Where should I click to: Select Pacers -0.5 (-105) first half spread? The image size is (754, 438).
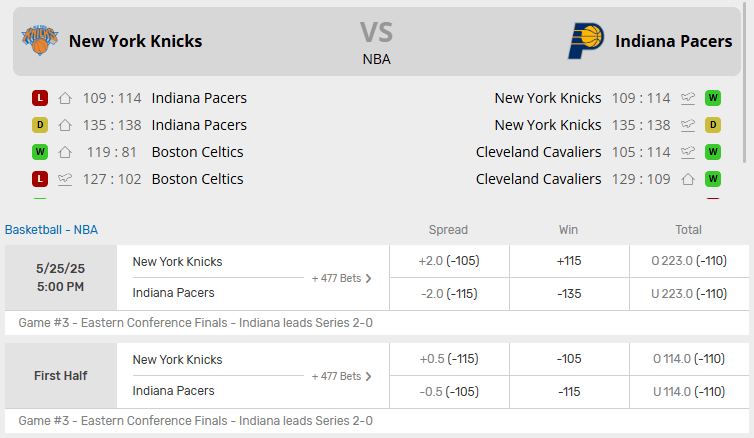pos(449,392)
